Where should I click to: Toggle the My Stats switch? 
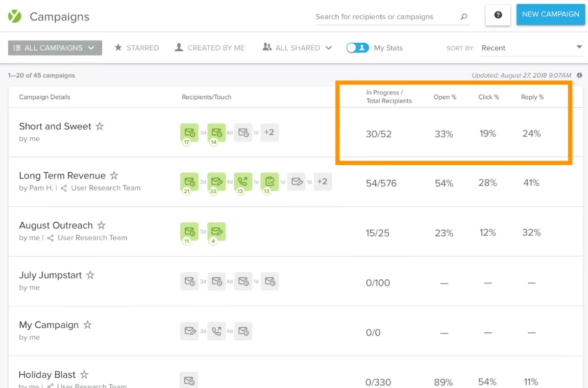[x=358, y=47]
